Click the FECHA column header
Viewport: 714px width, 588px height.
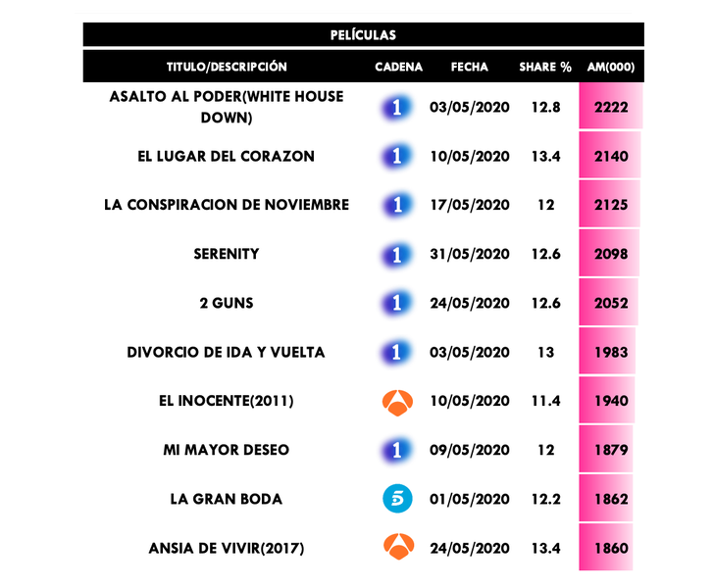(470, 68)
